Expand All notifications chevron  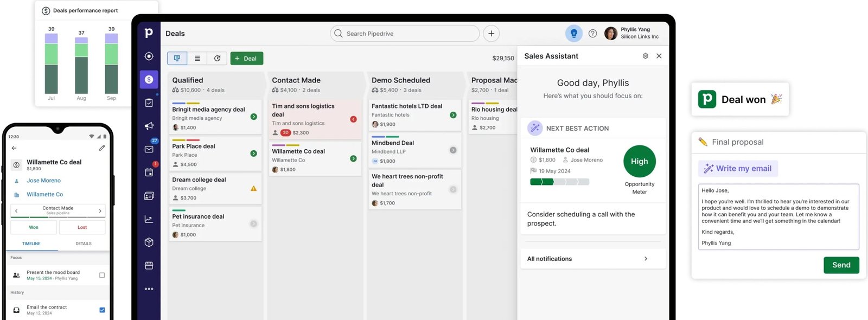(646, 259)
